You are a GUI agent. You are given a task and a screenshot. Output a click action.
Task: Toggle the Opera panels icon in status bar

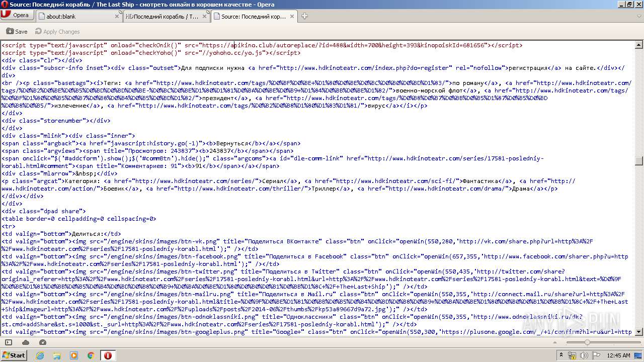(9, 342)
